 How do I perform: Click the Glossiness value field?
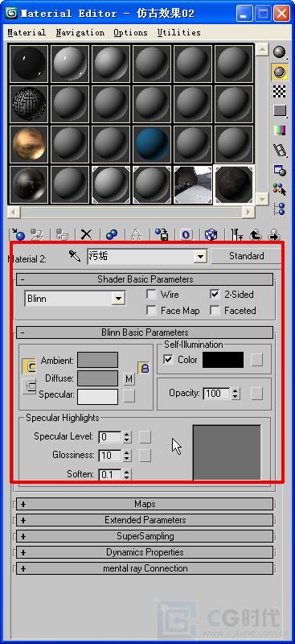coord(110,456)
